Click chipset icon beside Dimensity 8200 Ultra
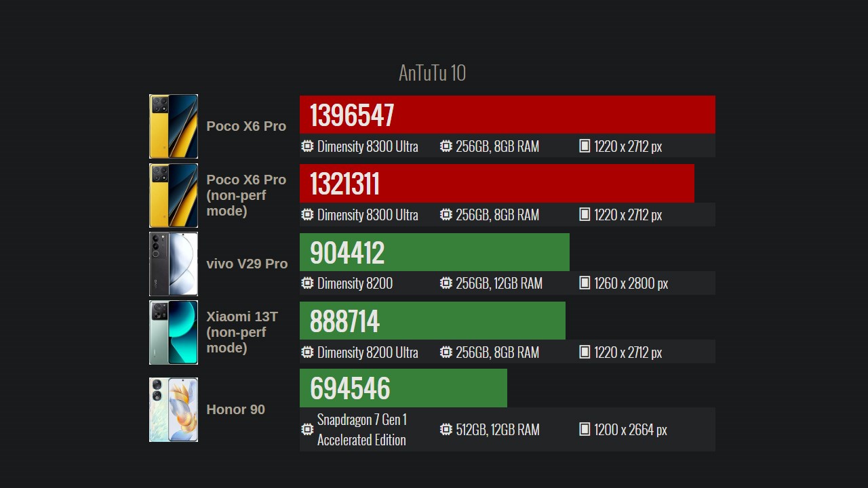 (307, 352)
